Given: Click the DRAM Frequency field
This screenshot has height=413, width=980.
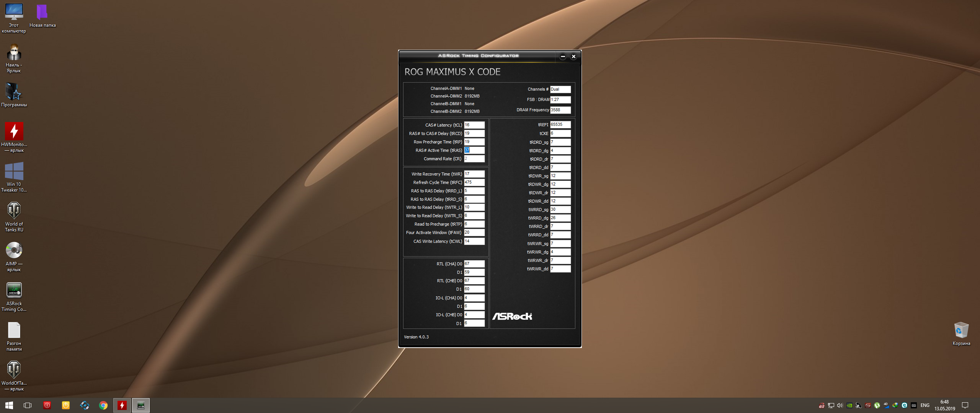Looking at the screenshot, I should coord(560,110).
